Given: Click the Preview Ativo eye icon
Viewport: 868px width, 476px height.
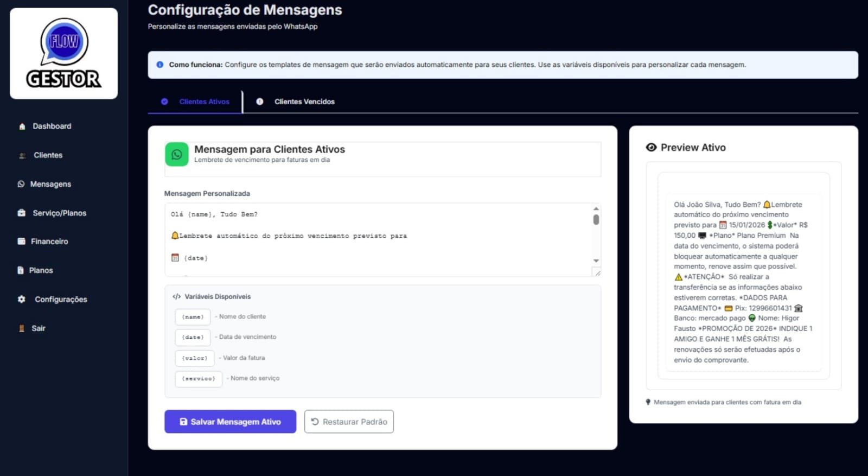Looking at the screenshot, I should pyautogui.click(x=651, y=148).
